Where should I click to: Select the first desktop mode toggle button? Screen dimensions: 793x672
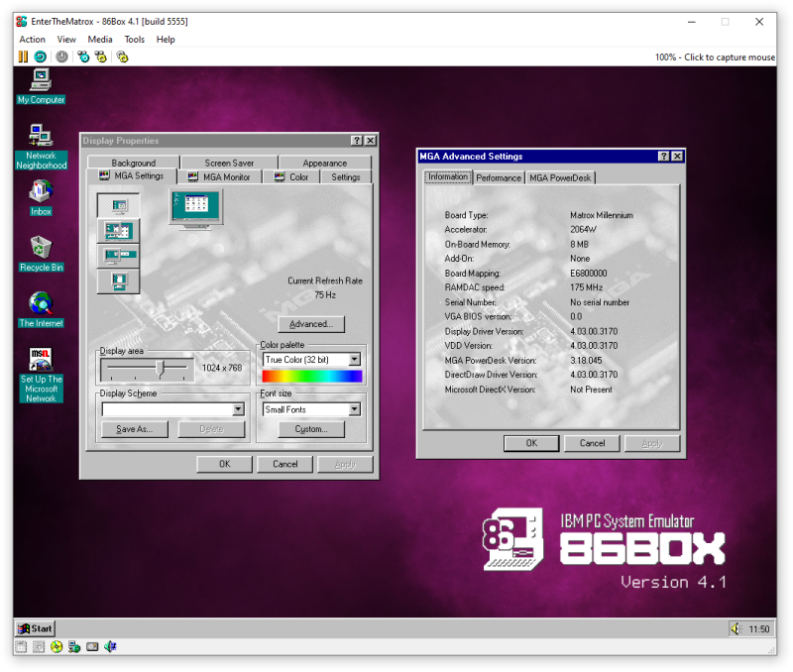(x=118, y=205)
